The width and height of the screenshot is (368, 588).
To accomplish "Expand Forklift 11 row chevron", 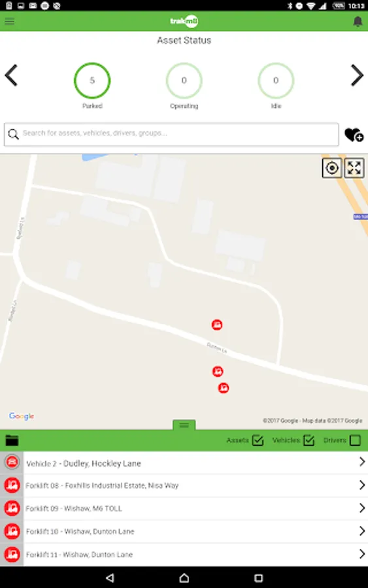I will 361,554.
